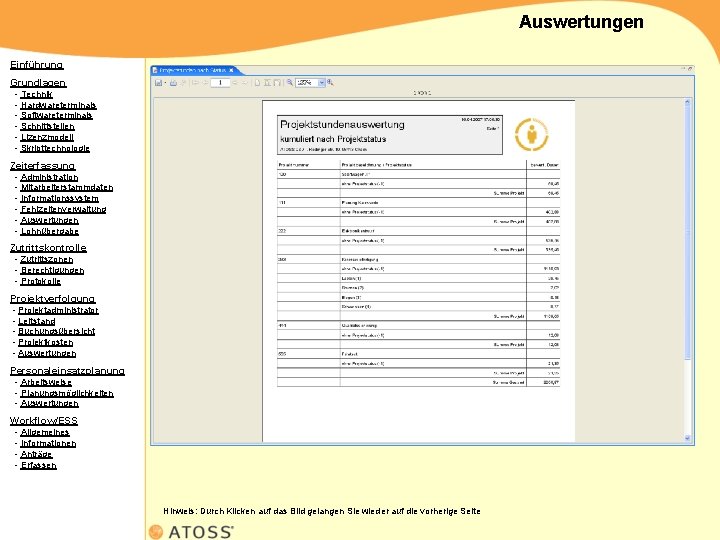Open the Anträge link
This screenshot has width=720, height=540.
(x=37, y=454)
